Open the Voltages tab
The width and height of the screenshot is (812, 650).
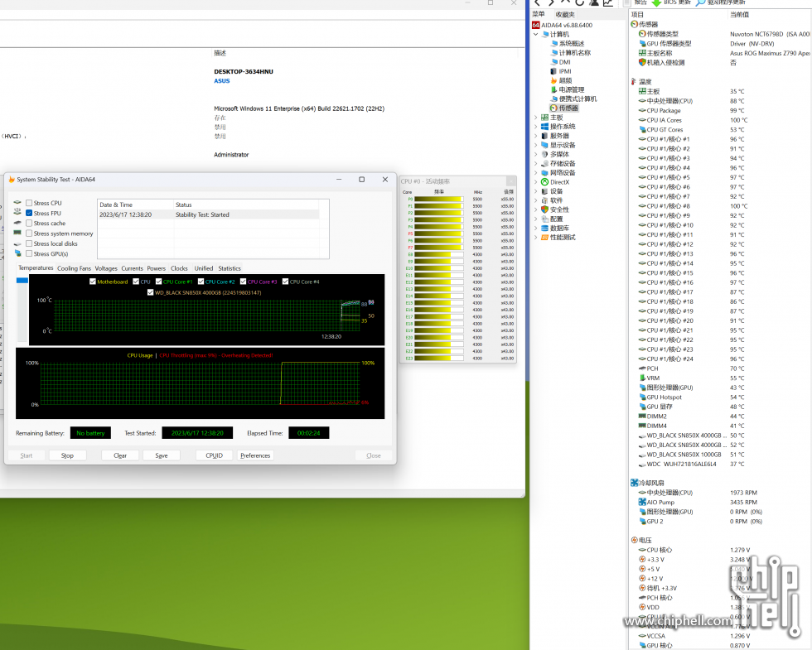pyautogui.click(x=106, y=268)
